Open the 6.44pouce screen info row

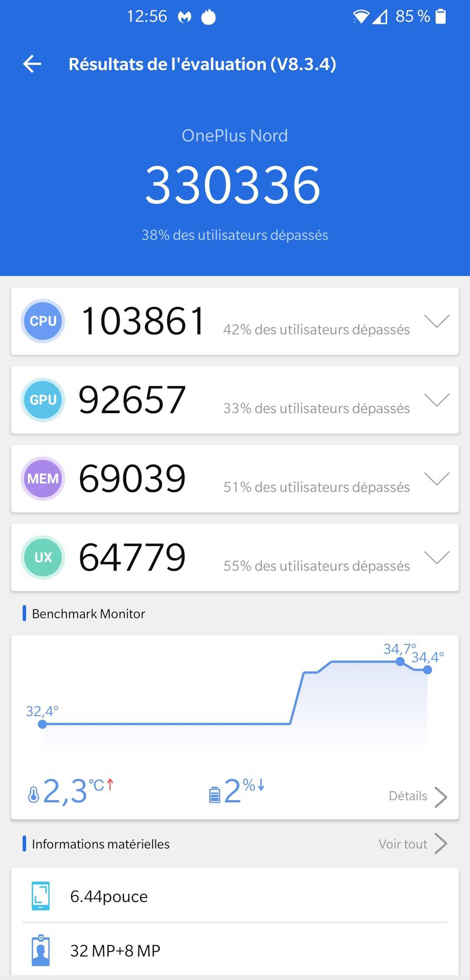click(235, 896)
